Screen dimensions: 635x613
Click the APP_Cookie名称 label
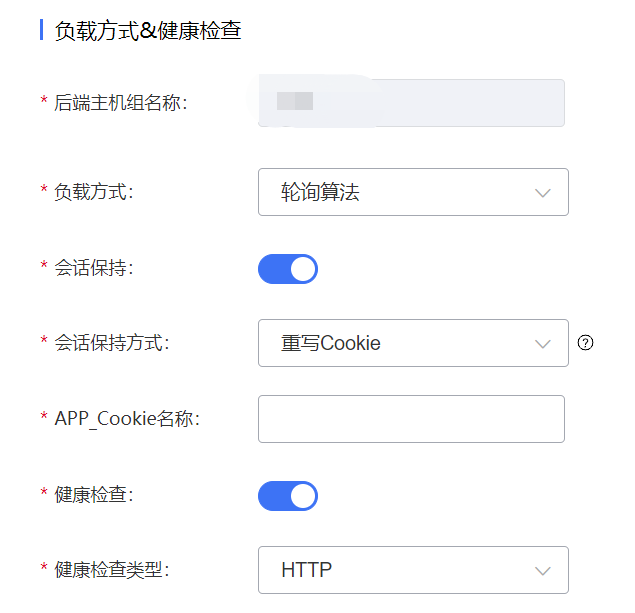(127, 419)
